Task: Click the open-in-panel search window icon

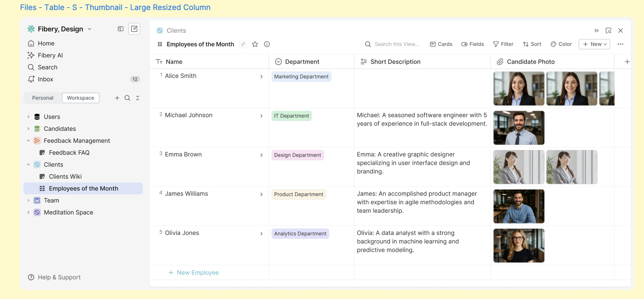Action: pyautogui.click(x=608, y=30)
